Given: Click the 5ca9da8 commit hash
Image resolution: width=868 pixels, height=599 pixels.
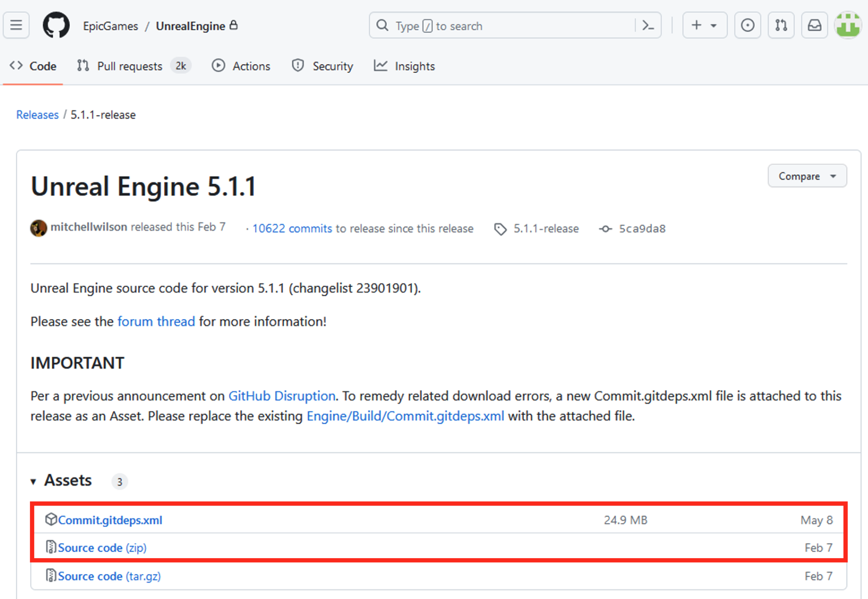Looking at the screenshot, I should point(642,229).
